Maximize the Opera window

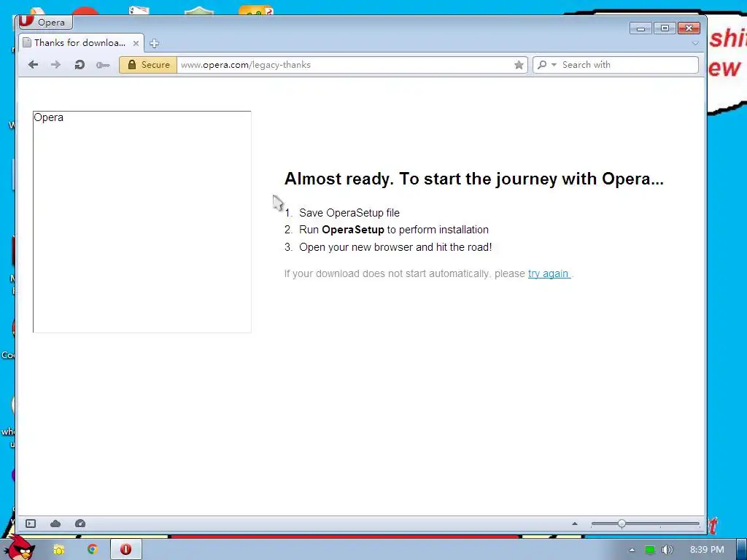click(x=665, y=28)
